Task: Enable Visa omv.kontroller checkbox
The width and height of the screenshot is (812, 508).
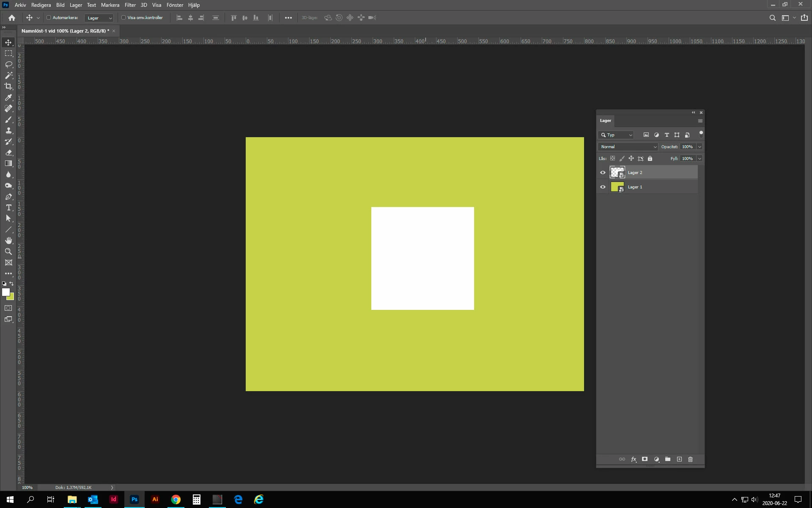Action: point(123,18)
